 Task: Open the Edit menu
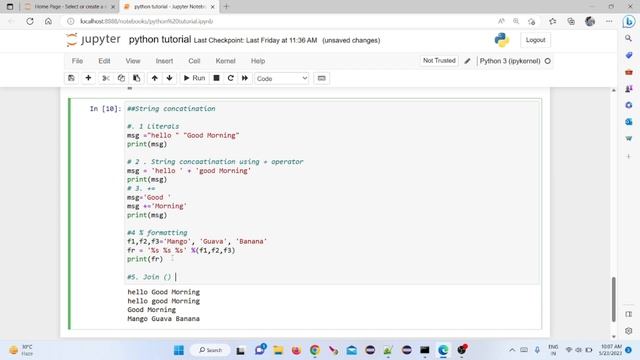(x=104, y=61)
